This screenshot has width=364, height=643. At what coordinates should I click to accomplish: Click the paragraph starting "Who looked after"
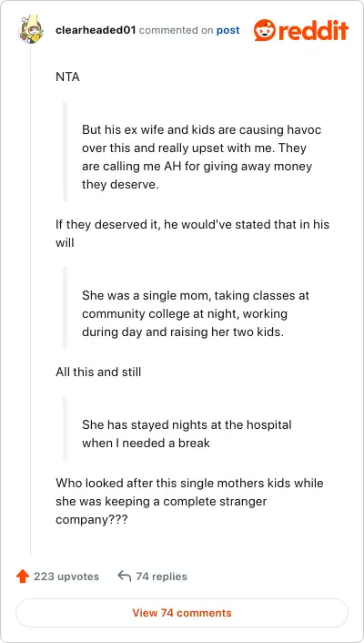click(189, 501)
